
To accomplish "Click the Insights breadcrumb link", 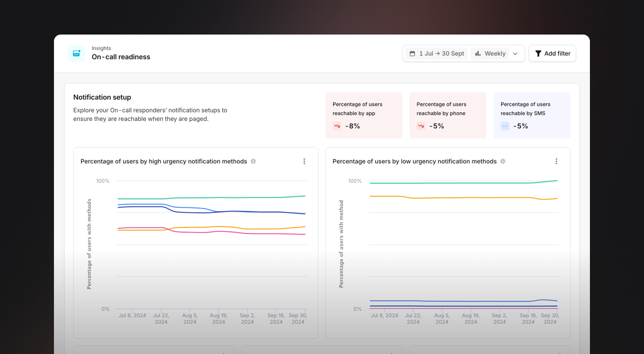I will [101, 48].
